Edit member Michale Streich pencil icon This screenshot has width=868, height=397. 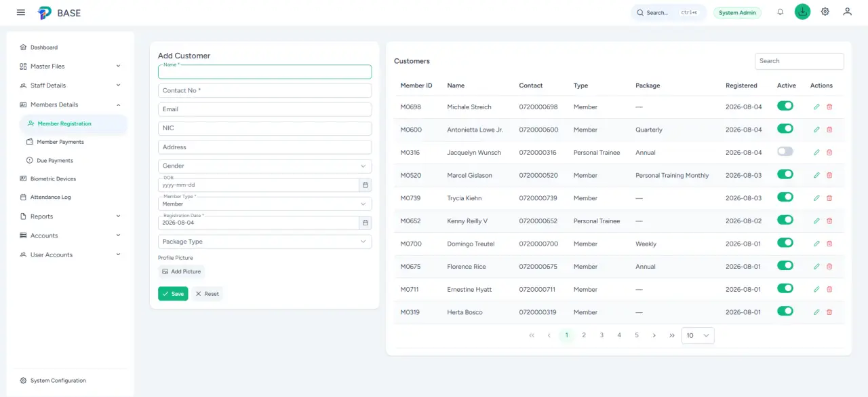pos(816,107)
